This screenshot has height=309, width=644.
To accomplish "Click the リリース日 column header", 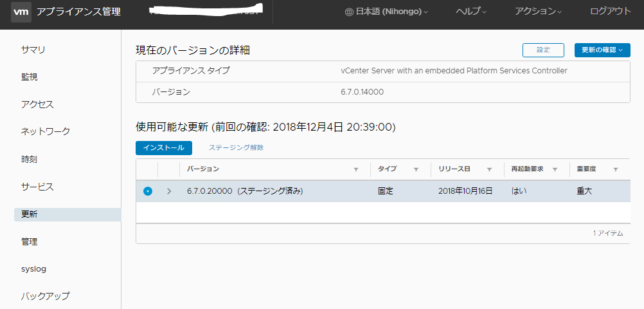I will tap(454, 169).
